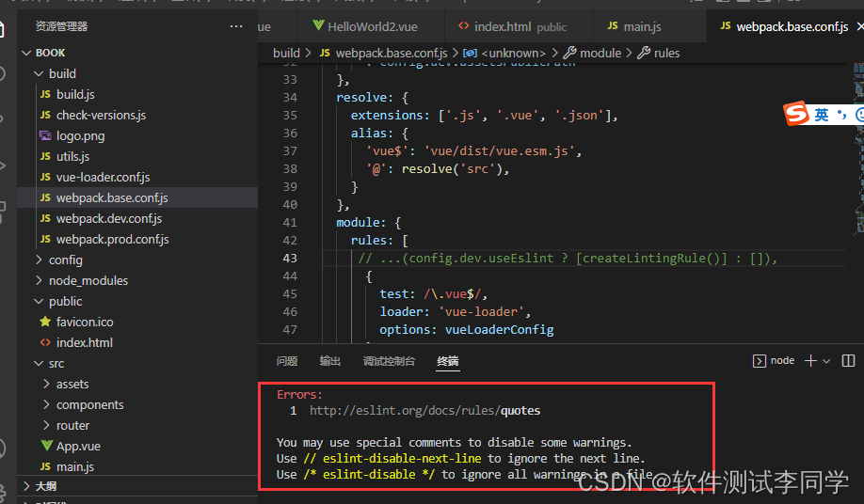Open favicon.ico with the star icon
The image size is (864, 504).
[x=84, y=322]
